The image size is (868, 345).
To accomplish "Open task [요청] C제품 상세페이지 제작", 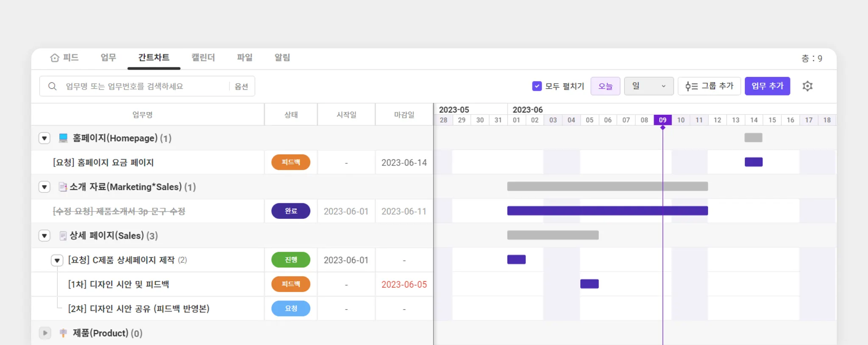I will [121, 260].
